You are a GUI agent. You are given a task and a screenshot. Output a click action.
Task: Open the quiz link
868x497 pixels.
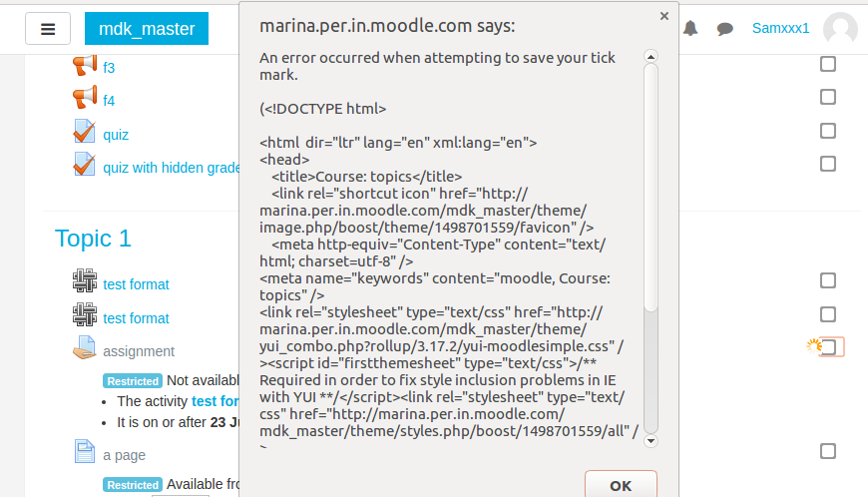(x=116, y=135)
